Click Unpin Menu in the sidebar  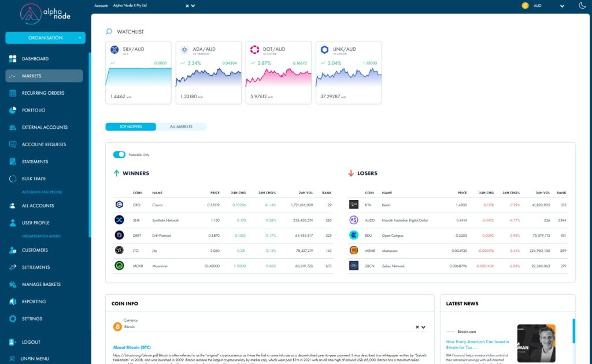click(x=35, y=359)
